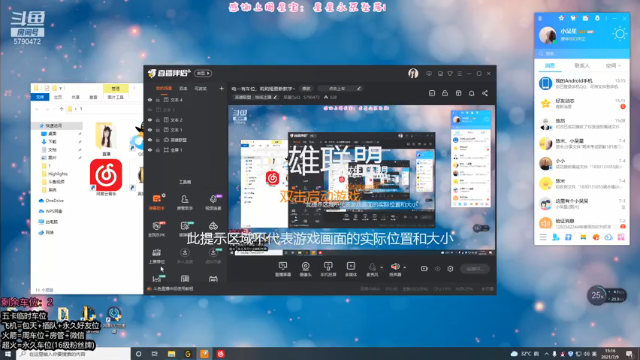This screenshot has width=640, height=360.
Task: Open the share icon in the streaming toolbar
Action: [x=485, y=93]
